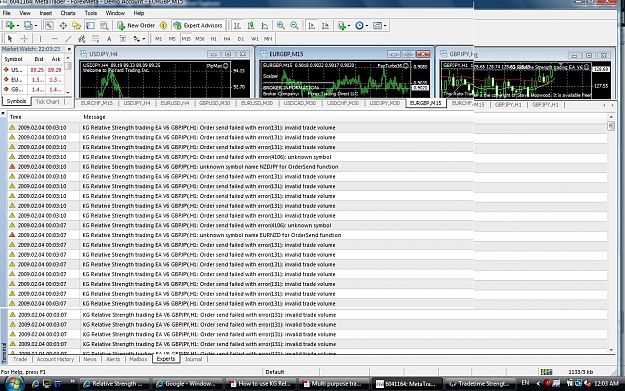
Task: Select the USDCAD,M30 chart tab
Action: (x=299, y=103)
